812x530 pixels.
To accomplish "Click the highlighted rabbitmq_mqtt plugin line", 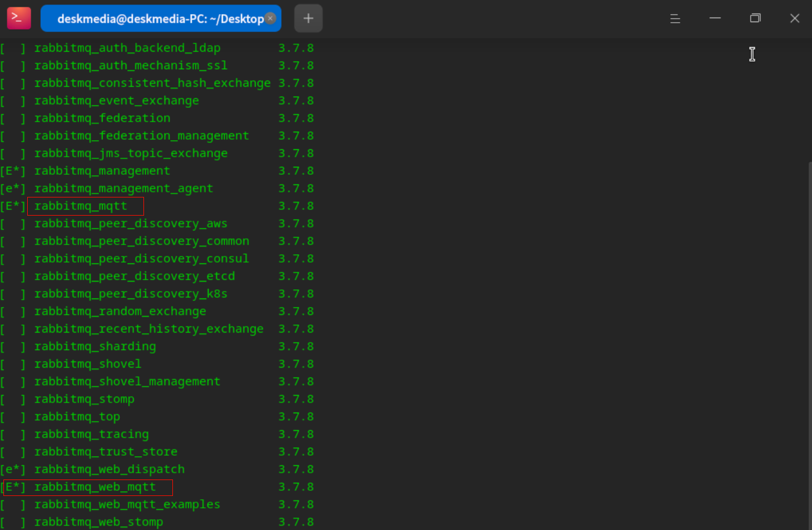I will tap(86, 206).
